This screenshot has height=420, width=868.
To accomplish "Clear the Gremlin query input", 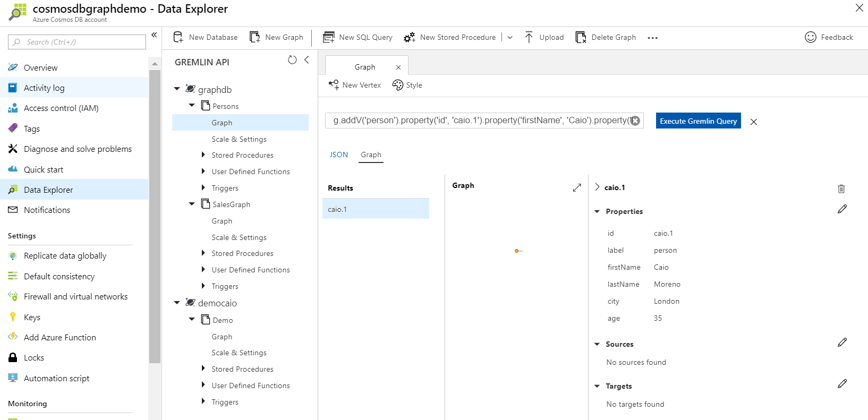I will (x=635, y=121).
